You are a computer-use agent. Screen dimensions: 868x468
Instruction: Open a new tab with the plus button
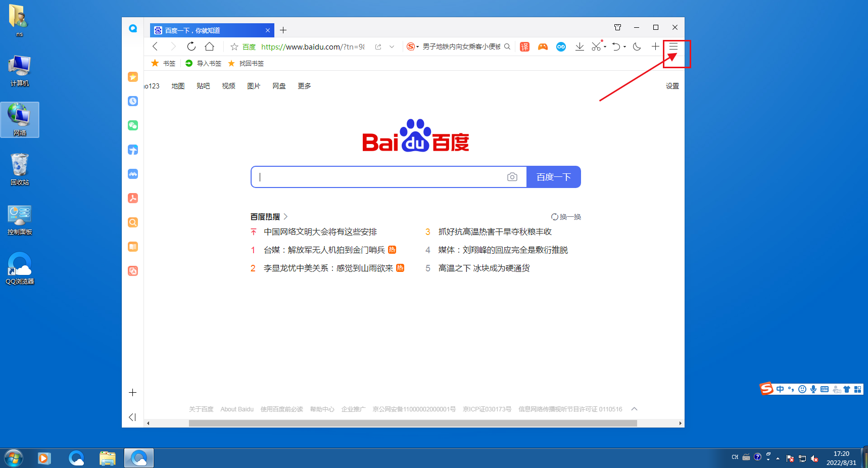tap(283, 30)
